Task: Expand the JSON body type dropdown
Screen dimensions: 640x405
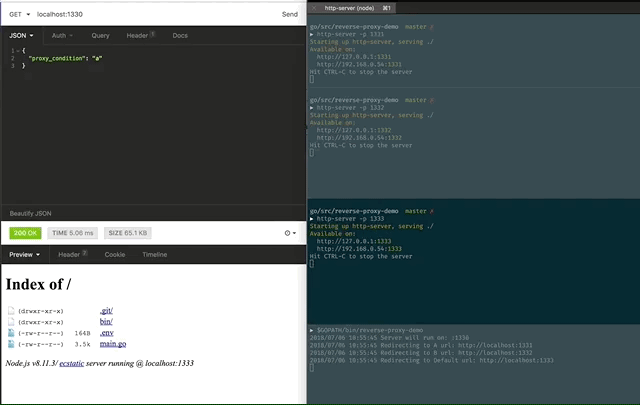Action: (x=20, y=35)
